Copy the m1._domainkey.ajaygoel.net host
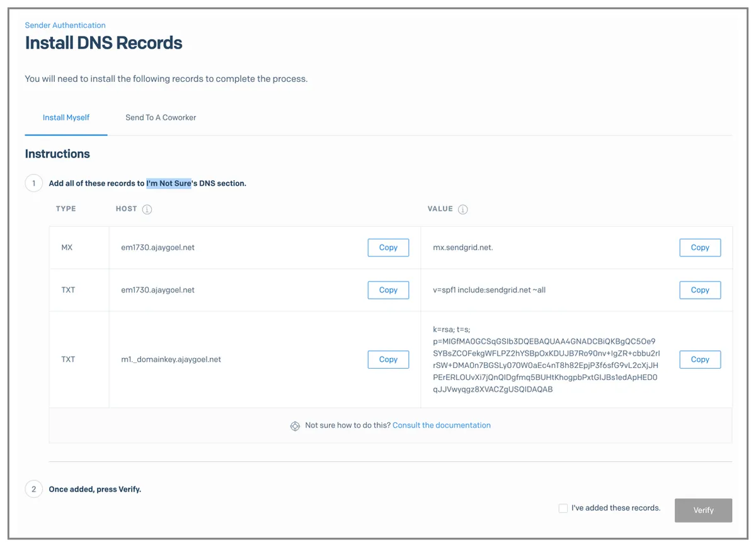 pyautogui.click(x=388, y=359)
